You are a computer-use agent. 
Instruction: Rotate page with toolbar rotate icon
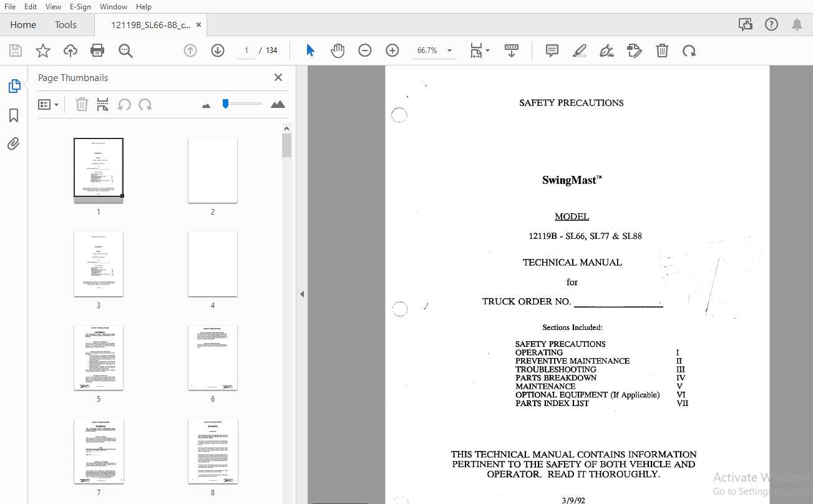click(x=689, y=51)
